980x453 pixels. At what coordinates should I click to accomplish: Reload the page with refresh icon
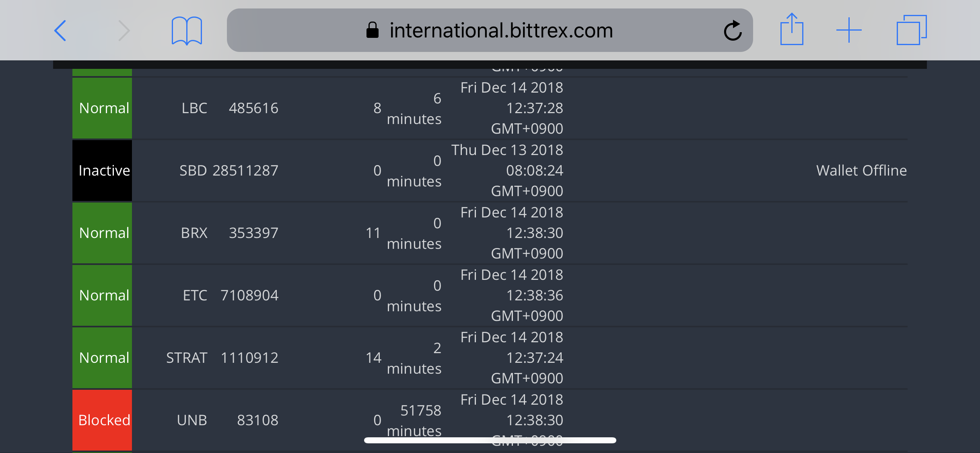[733, 31]
